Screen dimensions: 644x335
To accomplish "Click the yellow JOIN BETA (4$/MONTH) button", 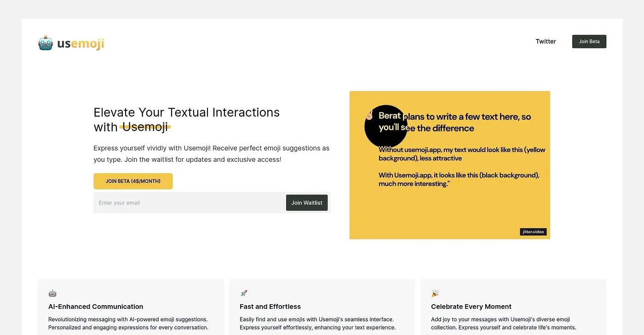I will pyautogui.click(x=133, y=181).
